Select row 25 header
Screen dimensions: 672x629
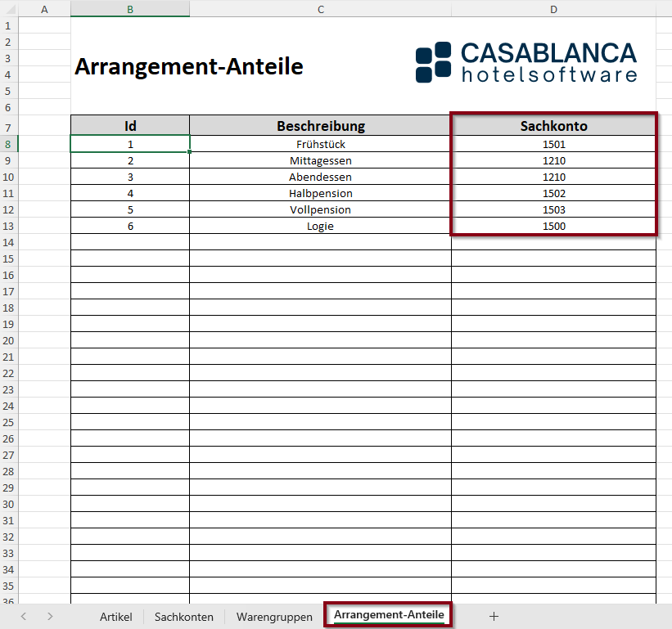coord(8,422)
